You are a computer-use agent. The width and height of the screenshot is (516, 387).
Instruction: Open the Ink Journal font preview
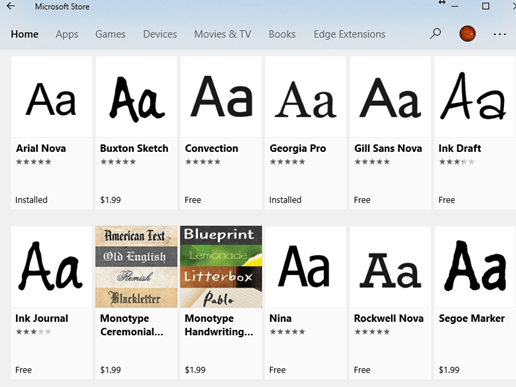[x=52, y=267]
